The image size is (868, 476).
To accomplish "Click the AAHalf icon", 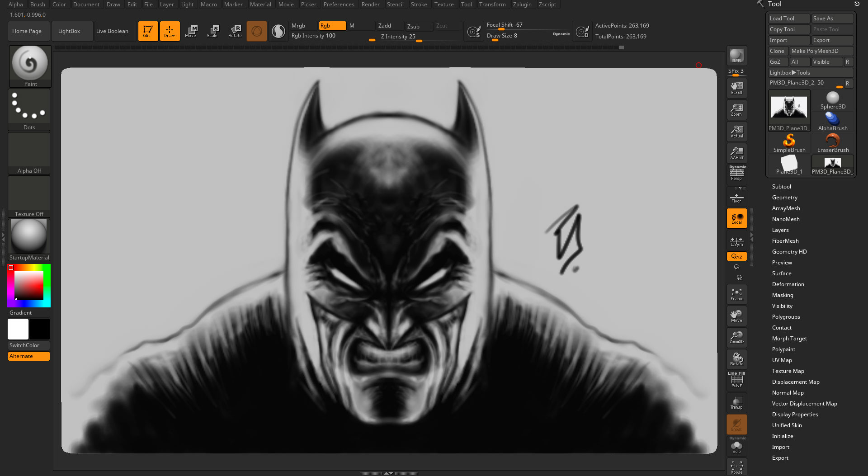I will [x=736, y=153].
